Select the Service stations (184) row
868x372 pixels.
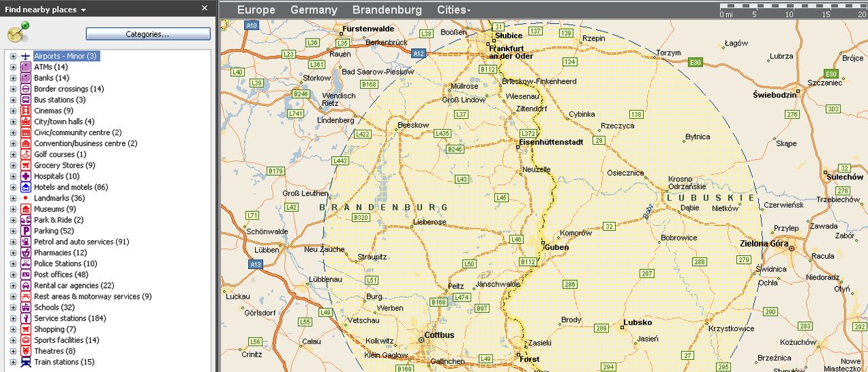pyautogui.click(x=70, y=318)
